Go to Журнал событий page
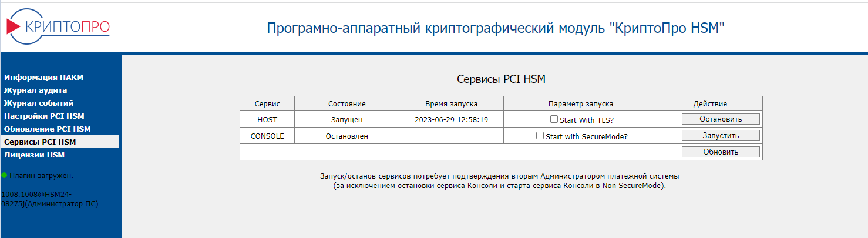The width and height of the screenshot is (868, 238). (39, 103)
